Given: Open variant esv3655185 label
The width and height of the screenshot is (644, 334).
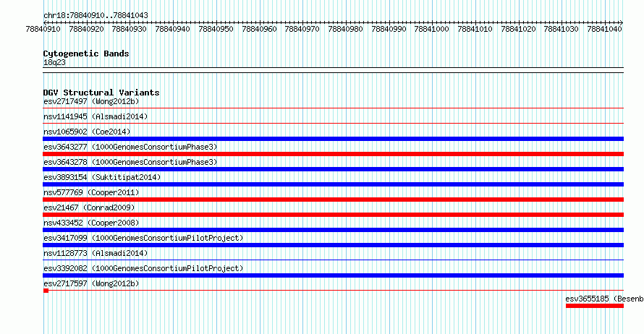Looking at the screenshot, I should point(605,299).
